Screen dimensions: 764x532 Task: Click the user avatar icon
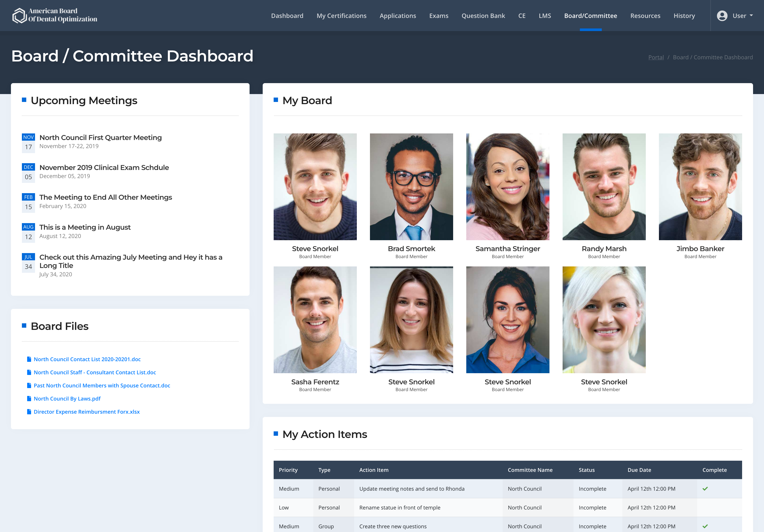tap(722, 16)
